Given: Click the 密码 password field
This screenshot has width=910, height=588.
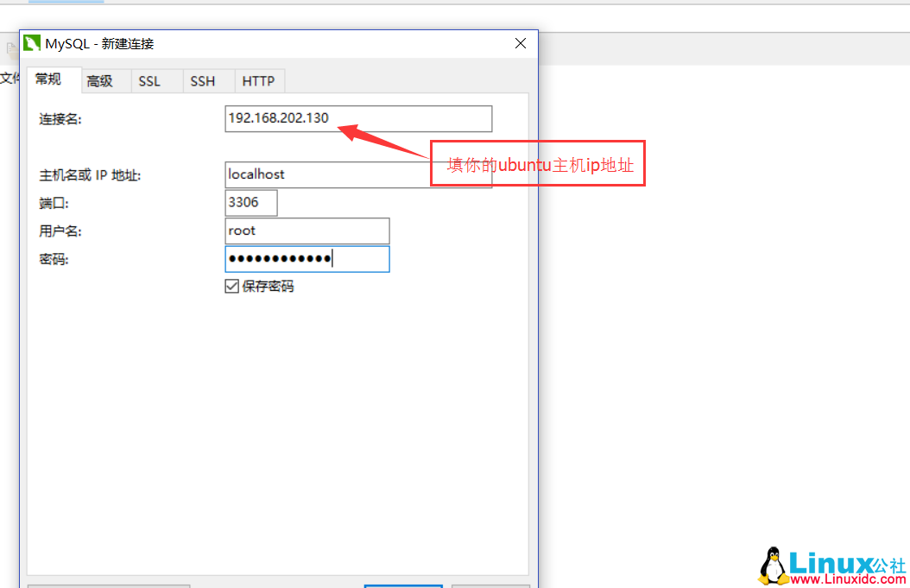Looking at the screenshot, I should [307, 259].
